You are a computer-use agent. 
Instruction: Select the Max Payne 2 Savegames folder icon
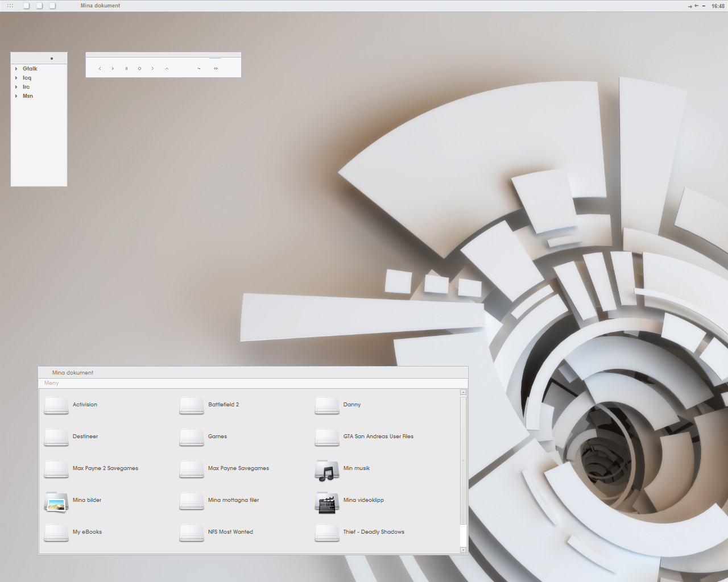pos(56,469)
